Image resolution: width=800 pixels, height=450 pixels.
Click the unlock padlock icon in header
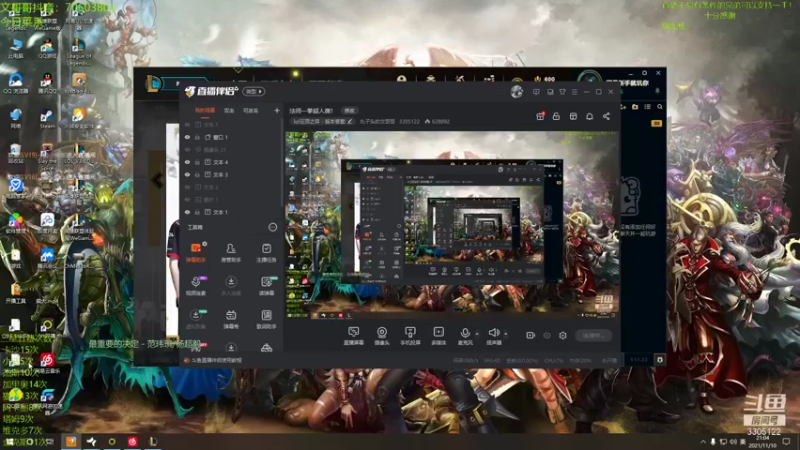556,116
